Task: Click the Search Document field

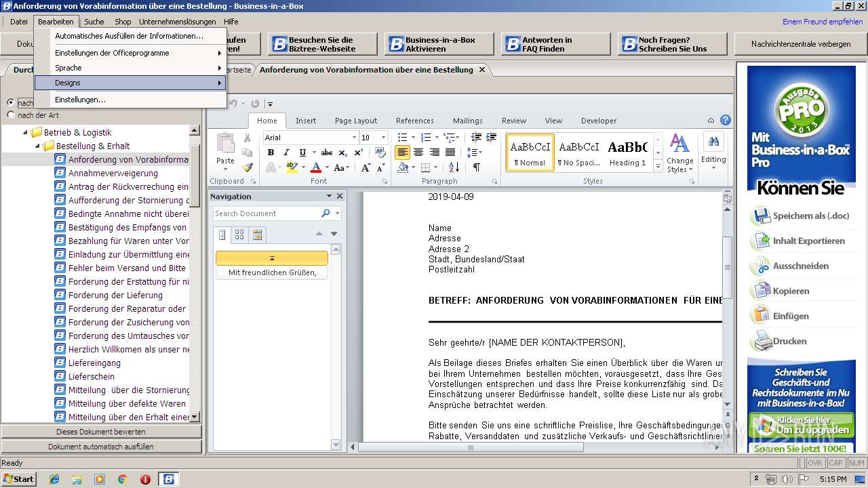Action: [x=267, y=213]
